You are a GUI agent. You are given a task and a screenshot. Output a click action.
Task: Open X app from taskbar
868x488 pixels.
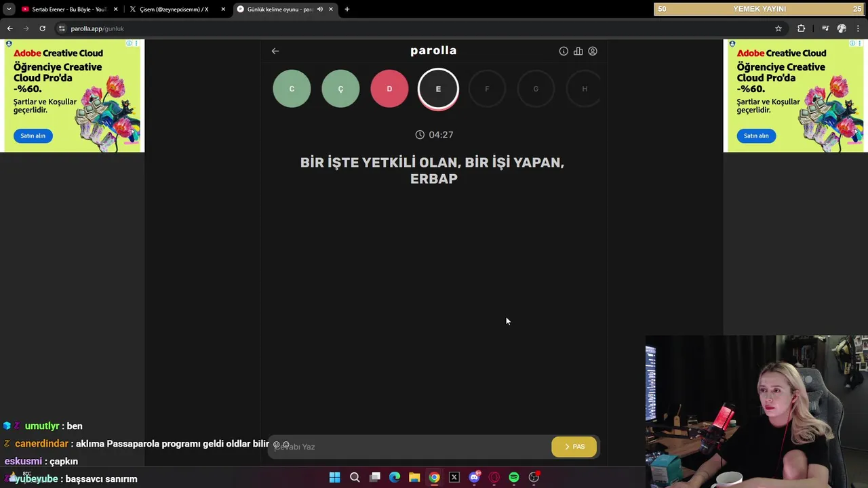(454, 478)
